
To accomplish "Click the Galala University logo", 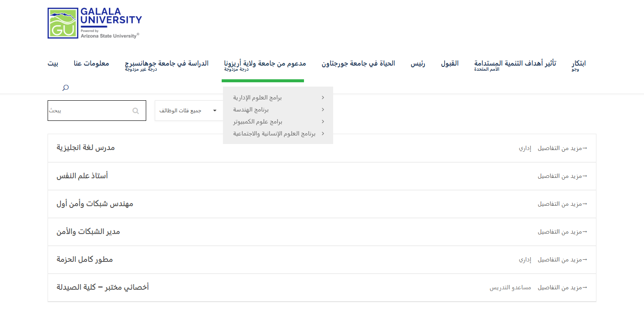I will point(94,23).
